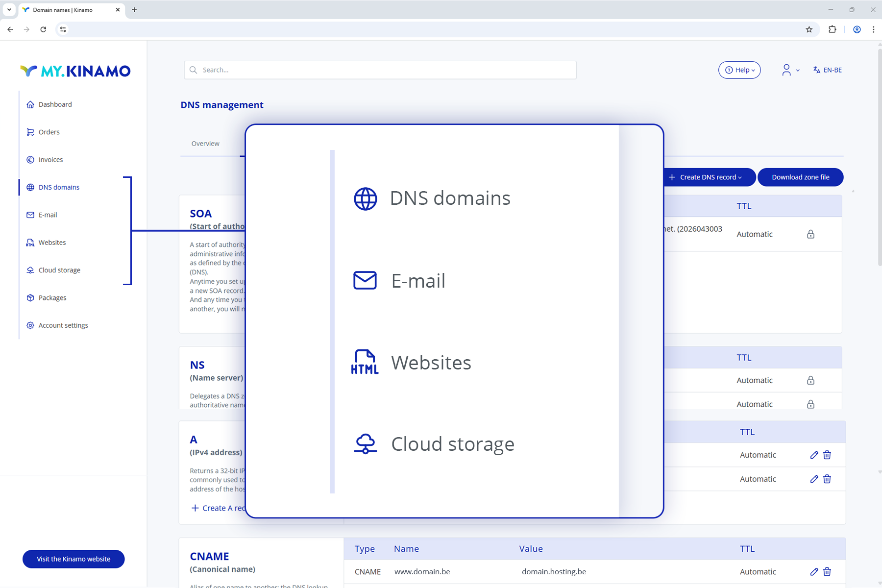Image resolution: width=882 pixels, height=588 pixels.
Task: Click the CNAME type cell in the record row
Action: click(367, 572)
